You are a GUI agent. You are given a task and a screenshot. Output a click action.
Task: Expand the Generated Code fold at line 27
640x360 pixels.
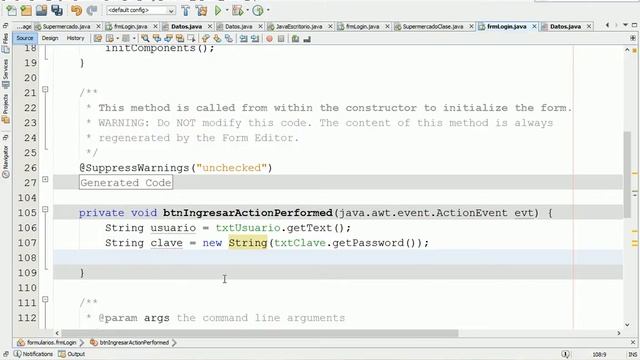point(45,179)
